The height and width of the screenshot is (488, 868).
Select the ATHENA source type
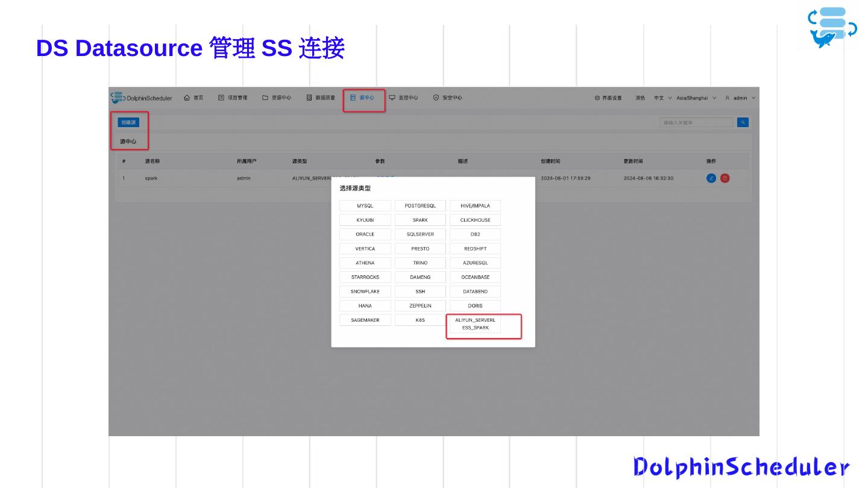coord(365,263)
